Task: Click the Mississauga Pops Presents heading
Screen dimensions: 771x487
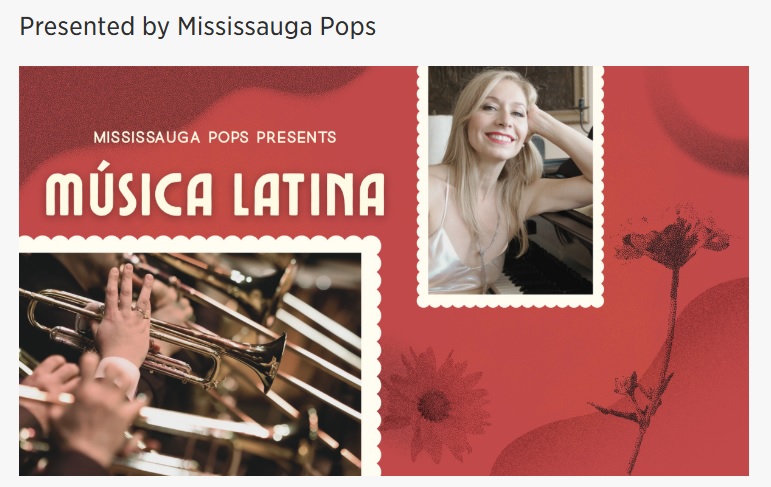Action: (x=215, y=137)
